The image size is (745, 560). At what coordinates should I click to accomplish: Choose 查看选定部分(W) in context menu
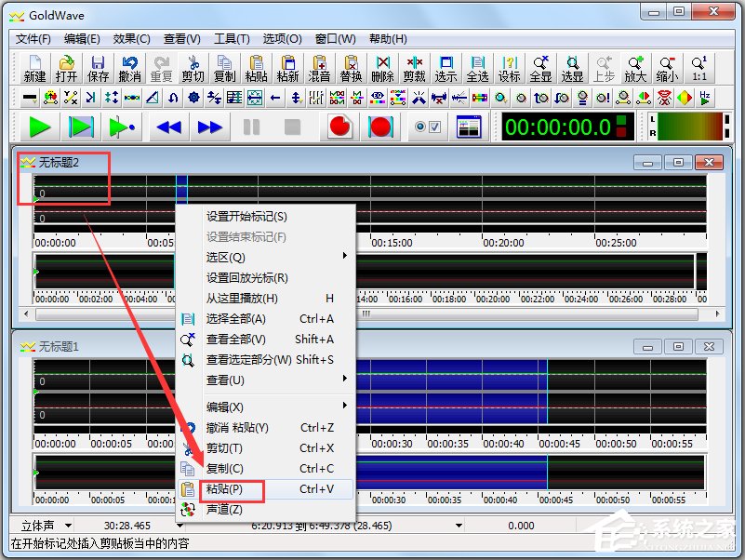266,360
